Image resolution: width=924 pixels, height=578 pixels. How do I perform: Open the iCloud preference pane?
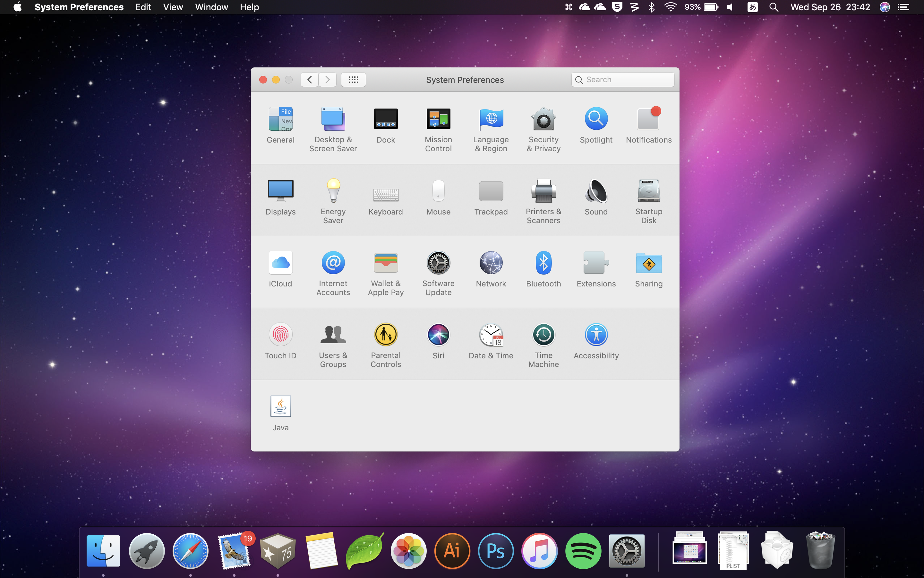280,269
